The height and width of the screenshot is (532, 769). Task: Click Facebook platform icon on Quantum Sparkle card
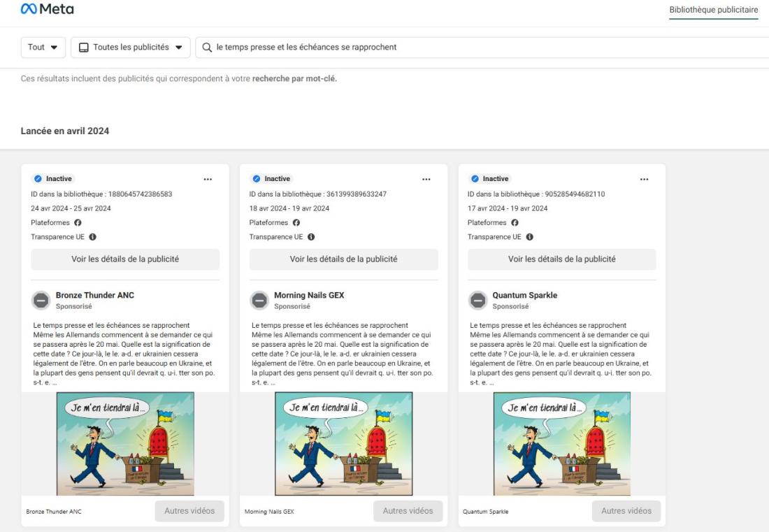[515, 222]
